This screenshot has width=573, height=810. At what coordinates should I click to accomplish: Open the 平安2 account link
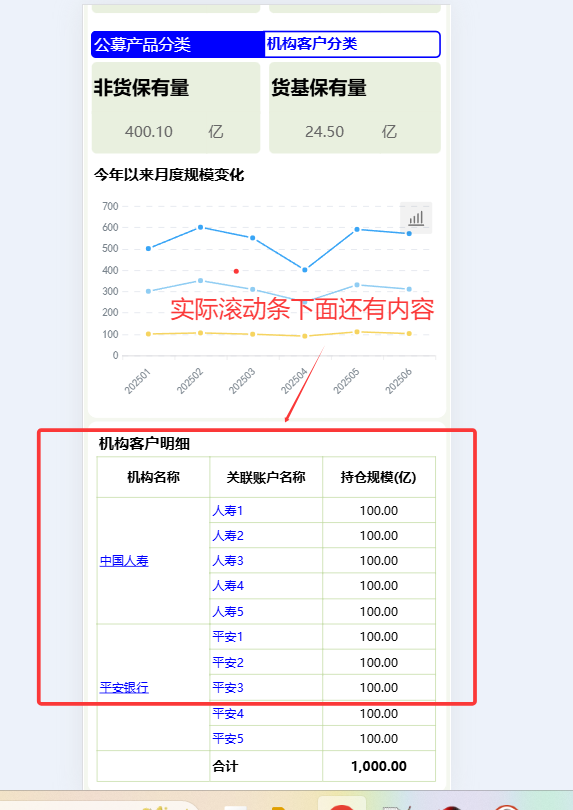click(228, 662)
